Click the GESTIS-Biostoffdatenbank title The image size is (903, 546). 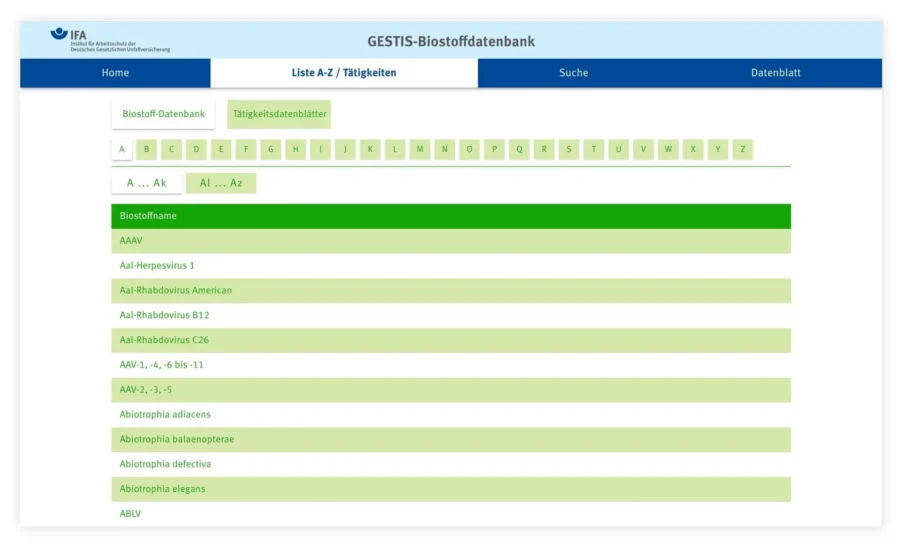[451, 41]
